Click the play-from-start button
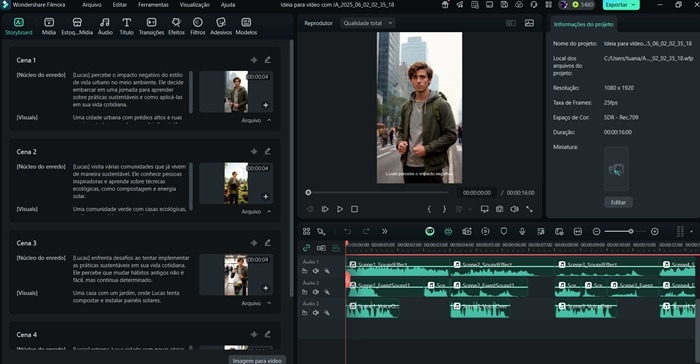Image resolution: width=700 pixels, height=364 pixels. click(325, 209)
